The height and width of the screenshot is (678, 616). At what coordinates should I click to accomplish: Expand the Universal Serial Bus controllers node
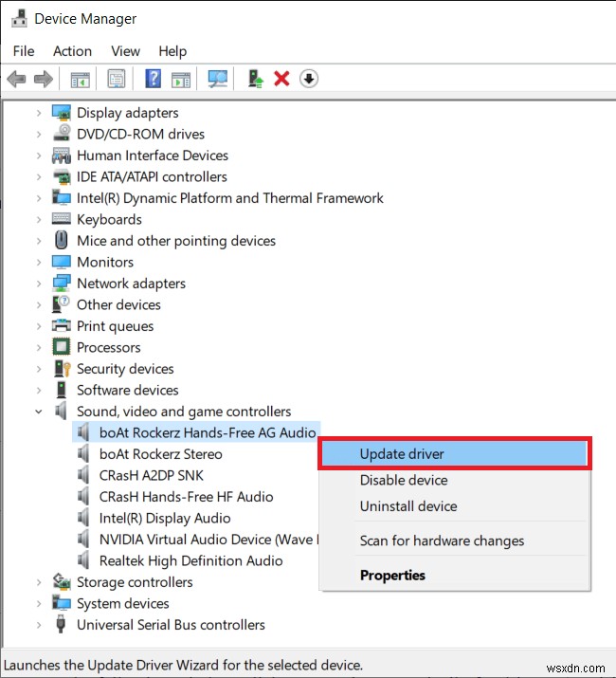[39, 625]
